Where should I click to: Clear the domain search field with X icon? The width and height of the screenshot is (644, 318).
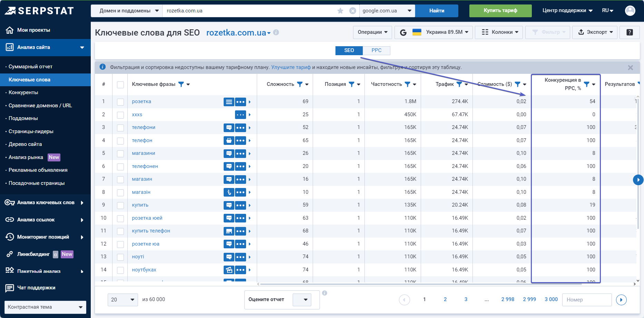pos(353,11)
